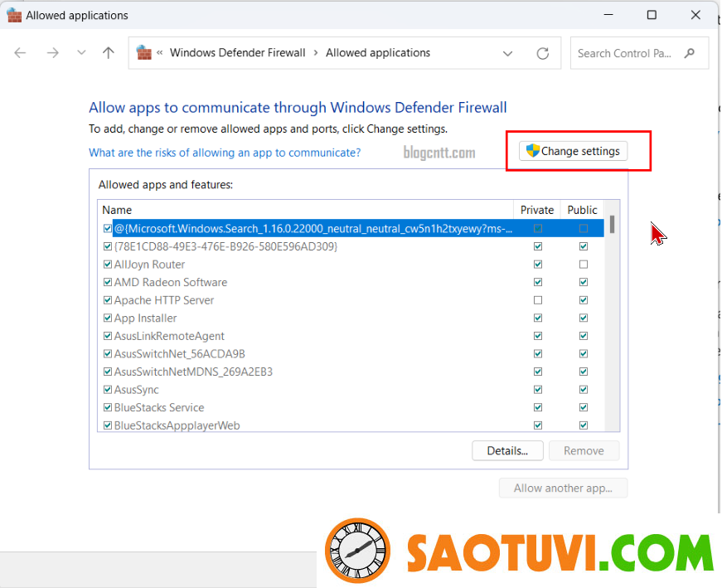Select Windows Defender Firewall breadcrumb

[x=238, y=53]
